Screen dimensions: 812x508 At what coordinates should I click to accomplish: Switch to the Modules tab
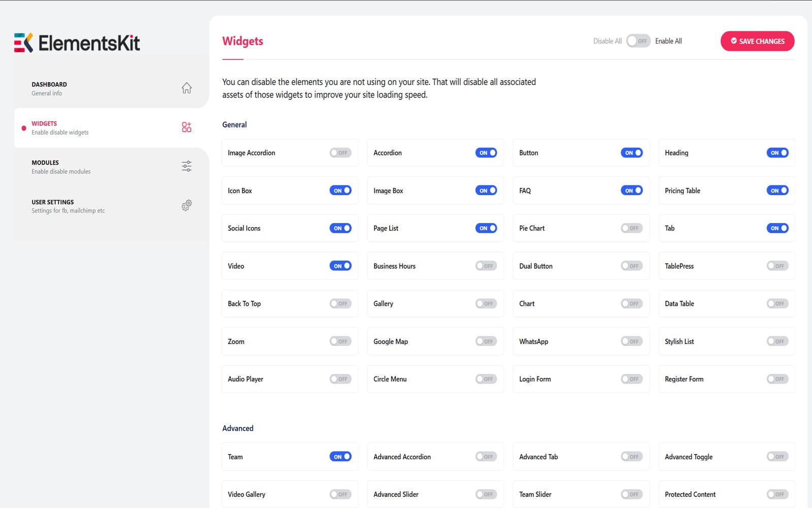coord(111,167)
